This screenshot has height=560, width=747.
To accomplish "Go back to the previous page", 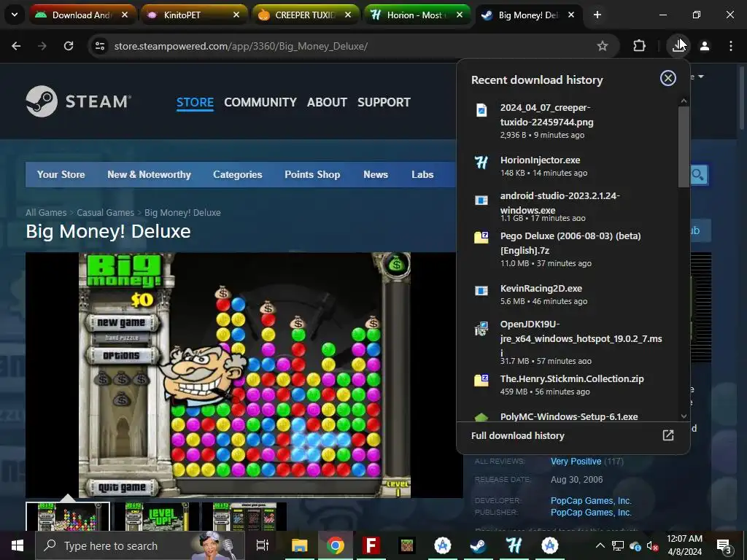I will 16,46.
